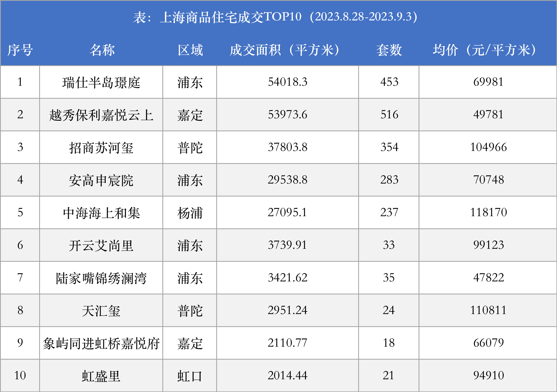Select project name 安高申宸院
Viewport: 557px width, 392px height.
coord(101,180)
